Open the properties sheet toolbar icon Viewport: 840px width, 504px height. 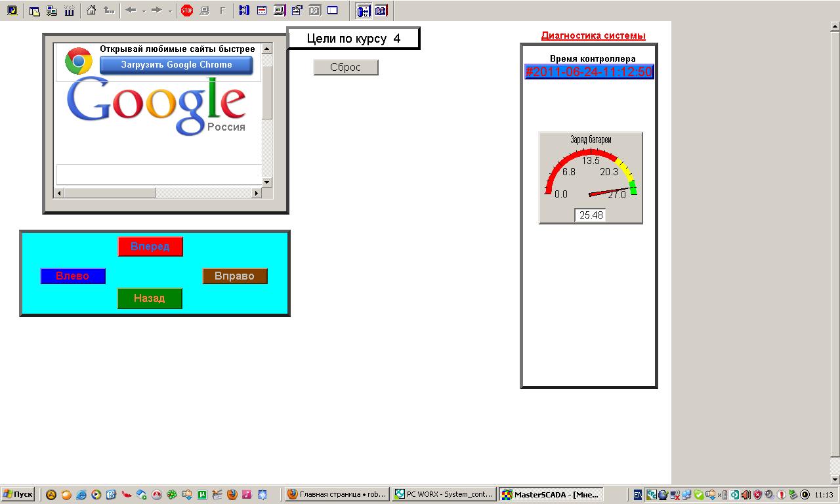coord(297,10)
